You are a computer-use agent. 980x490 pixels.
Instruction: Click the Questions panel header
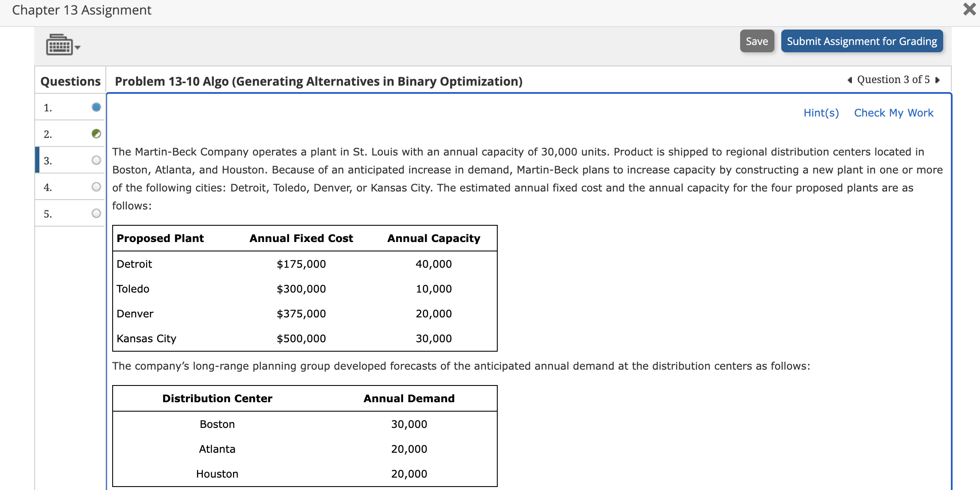click(x=70, y=81)
